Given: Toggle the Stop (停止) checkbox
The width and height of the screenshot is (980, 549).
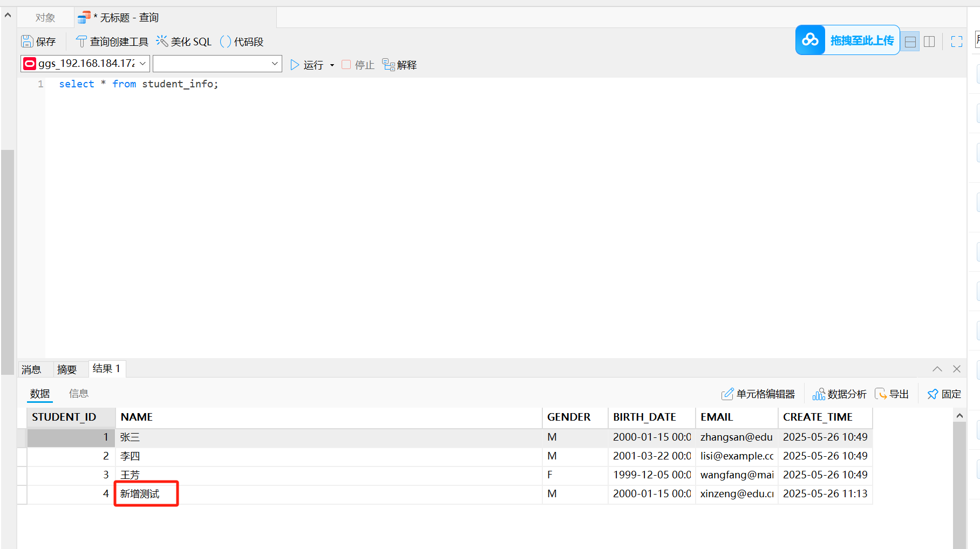Looking at the screenshot, I should (346, 65).
